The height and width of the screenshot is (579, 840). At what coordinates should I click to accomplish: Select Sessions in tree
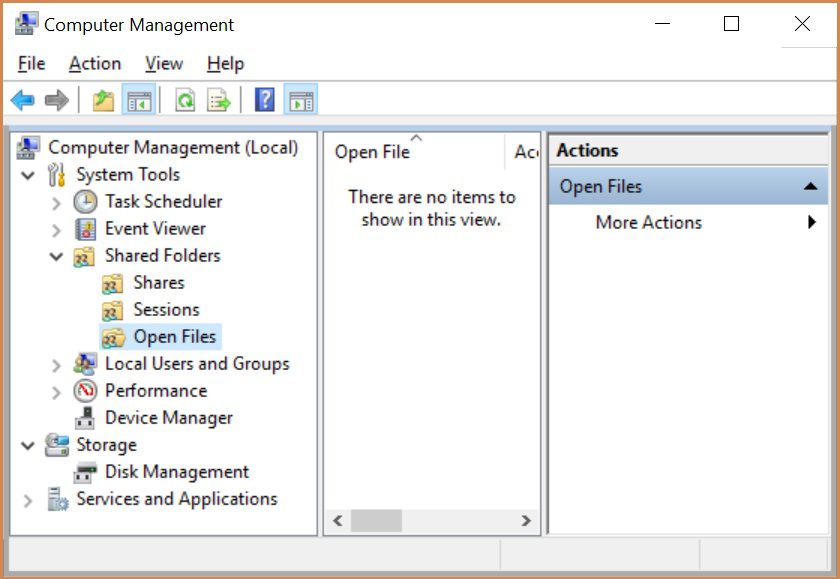[166, 310]
